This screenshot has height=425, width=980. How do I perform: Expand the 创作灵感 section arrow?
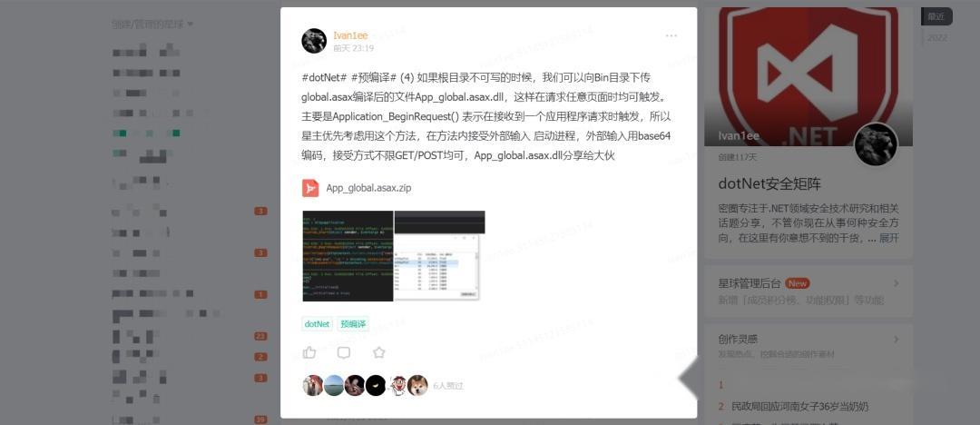point(897,340)
